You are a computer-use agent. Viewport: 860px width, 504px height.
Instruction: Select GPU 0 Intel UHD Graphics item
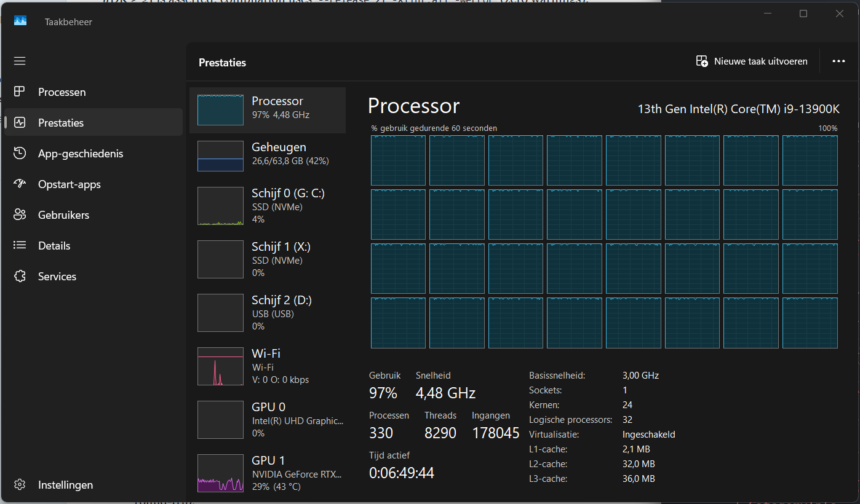click(268, 420)
